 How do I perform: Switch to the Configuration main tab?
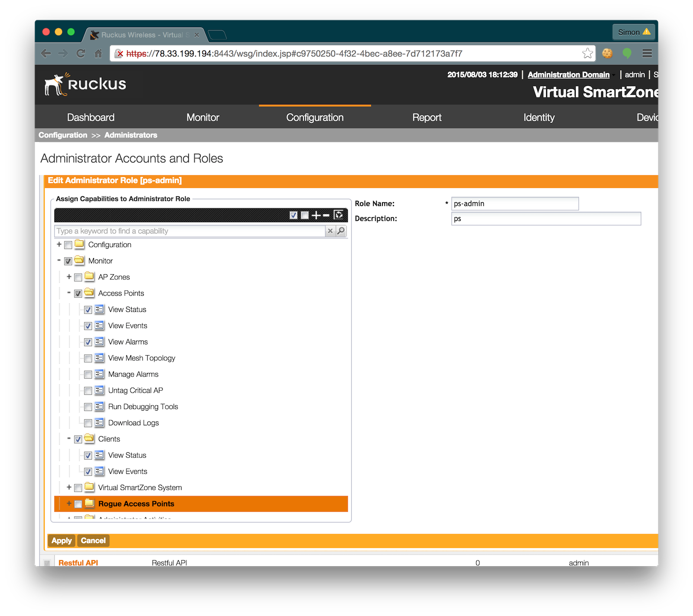pos(315,117)
